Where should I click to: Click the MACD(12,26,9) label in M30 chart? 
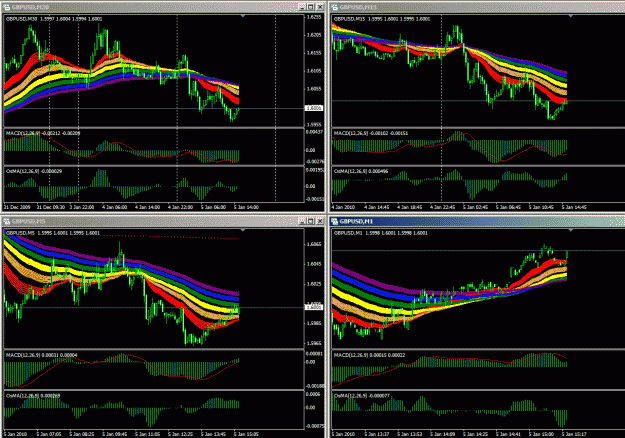click(43, 133)
